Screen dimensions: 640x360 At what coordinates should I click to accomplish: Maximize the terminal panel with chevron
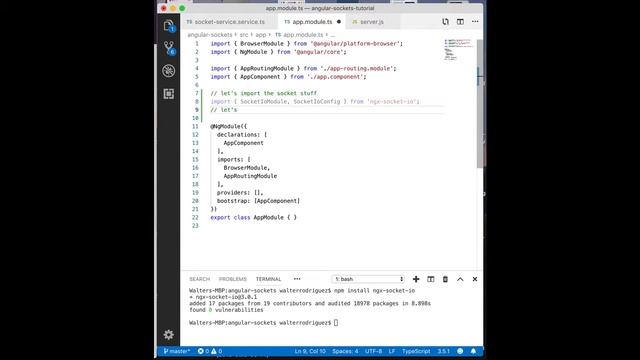460,279
